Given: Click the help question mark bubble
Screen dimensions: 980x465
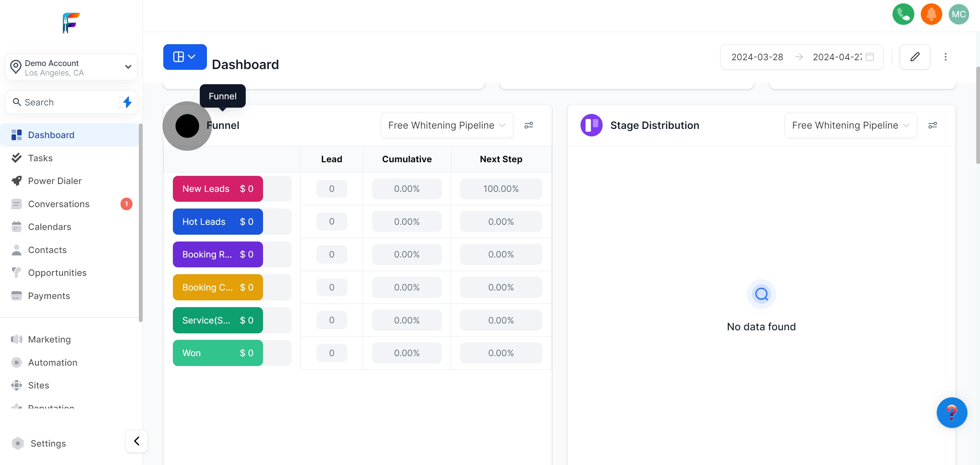Looking at the screenshot, I should 951,413.
